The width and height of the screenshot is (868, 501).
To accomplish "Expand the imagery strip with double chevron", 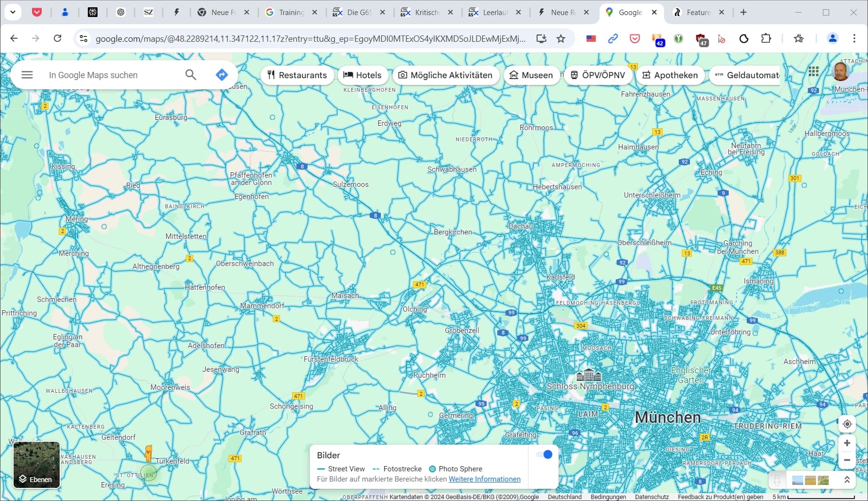I will click(847, 480).
